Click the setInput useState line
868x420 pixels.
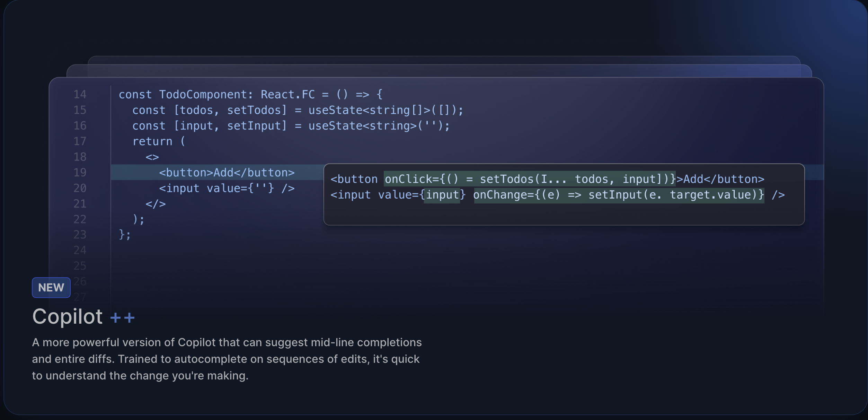click(x=290, y=125)
